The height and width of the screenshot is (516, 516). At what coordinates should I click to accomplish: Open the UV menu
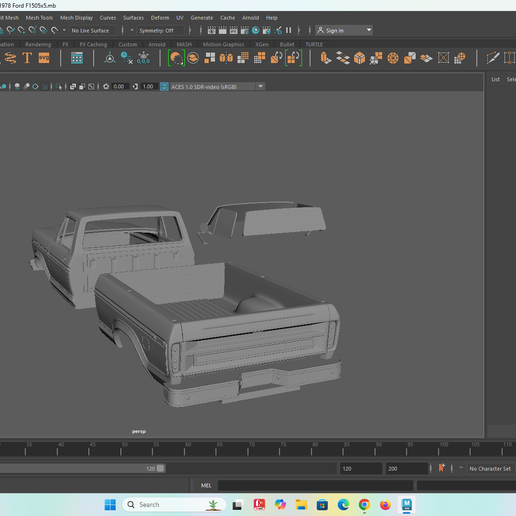[x=180, y=18]
